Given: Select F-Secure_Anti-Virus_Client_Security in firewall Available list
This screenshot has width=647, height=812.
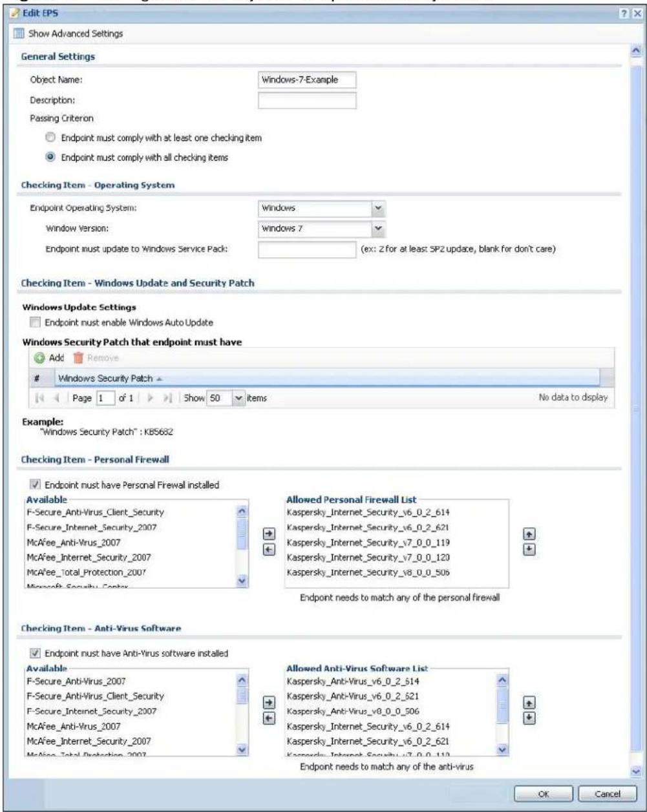Looking at the screenshot, I should (x=95, y=512).
